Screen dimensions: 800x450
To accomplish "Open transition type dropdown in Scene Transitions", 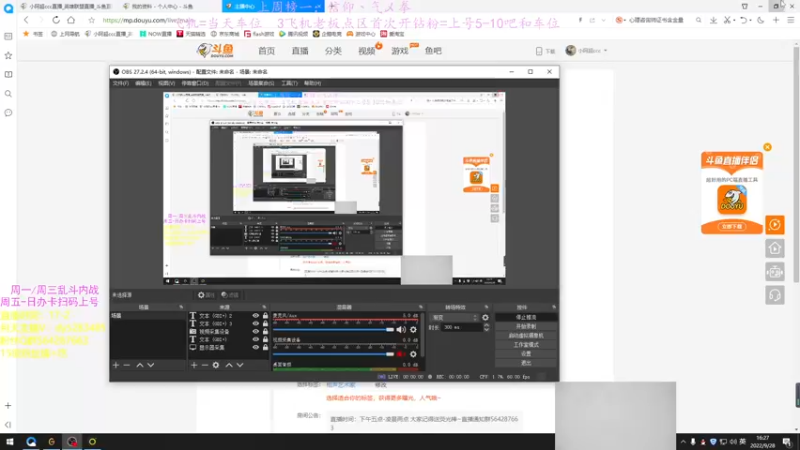I will pyautogui.click(x=454, y=317).
